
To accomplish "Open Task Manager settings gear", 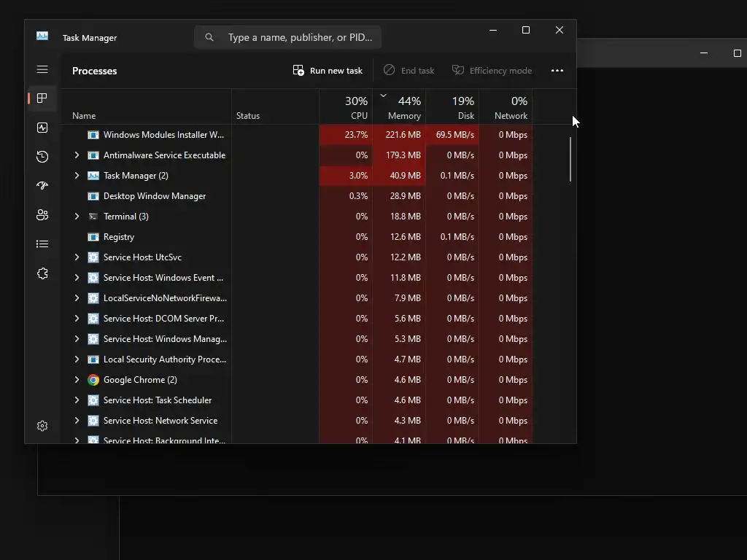I will click(42, 426).
